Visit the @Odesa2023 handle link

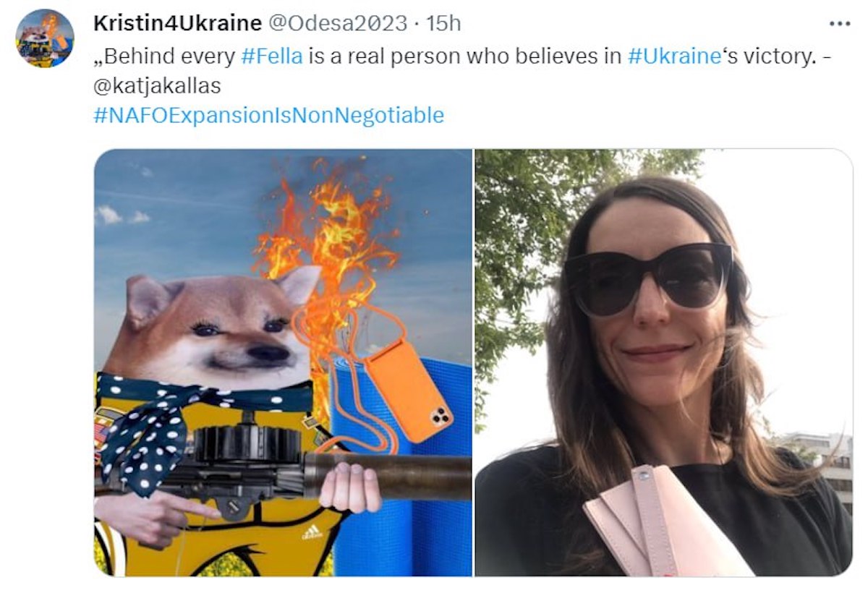pos(339,23)
